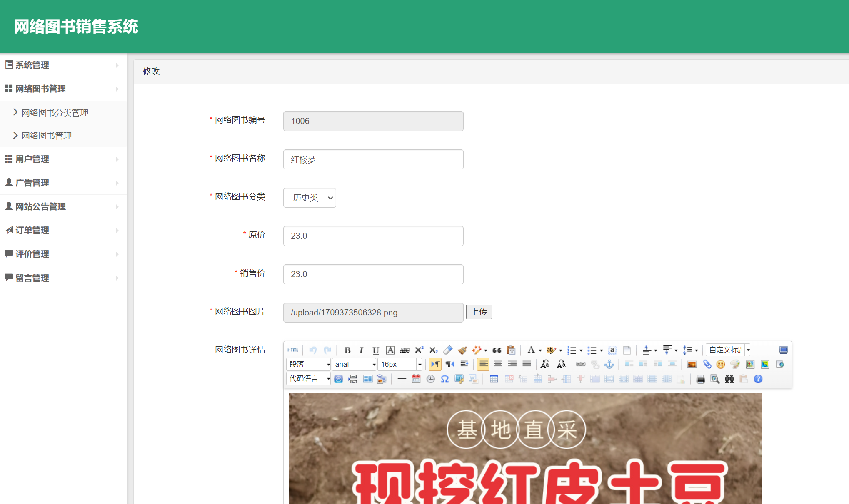The width and height of the screenshot is (849, 504).
Task: Print the book detail content
Action: point(700,379)
